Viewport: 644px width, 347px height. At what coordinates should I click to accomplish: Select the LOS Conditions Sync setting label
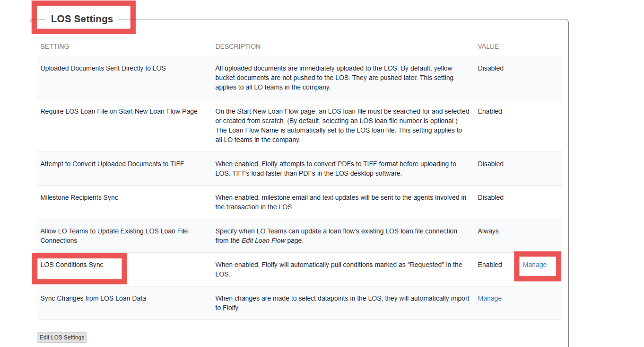(72, 265)
